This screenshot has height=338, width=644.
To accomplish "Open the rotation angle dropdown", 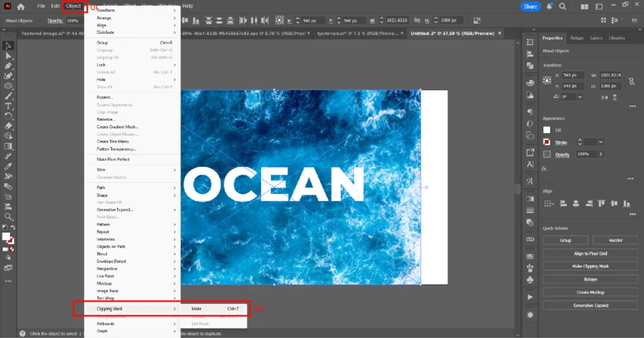I will pos(580,97).
